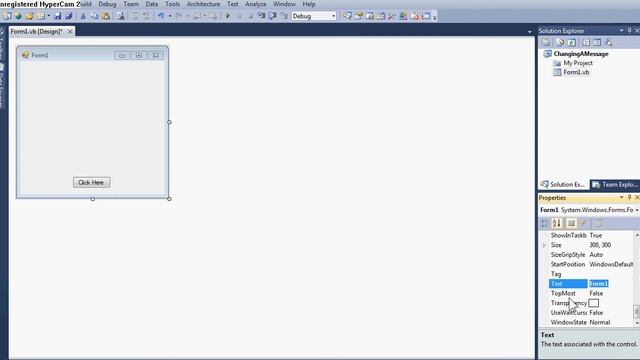Click the Properties view icon

tap(571, 223)
